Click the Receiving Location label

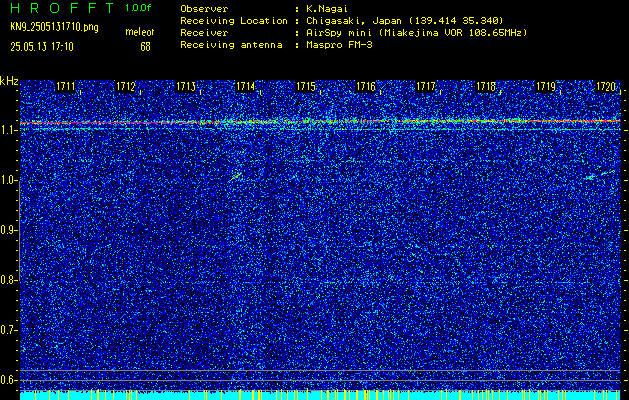[x=234, y=21]
